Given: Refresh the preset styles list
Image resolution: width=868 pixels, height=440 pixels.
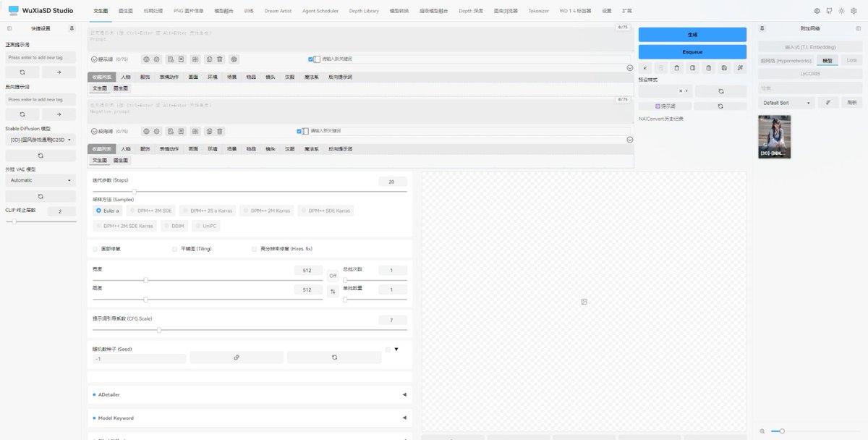Looking at the screenshot, I should [x=720, y=91].
